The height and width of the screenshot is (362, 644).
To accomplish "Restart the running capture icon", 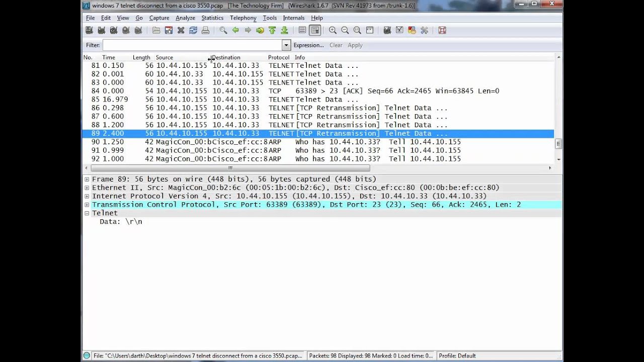I will (x=138, y=30).
